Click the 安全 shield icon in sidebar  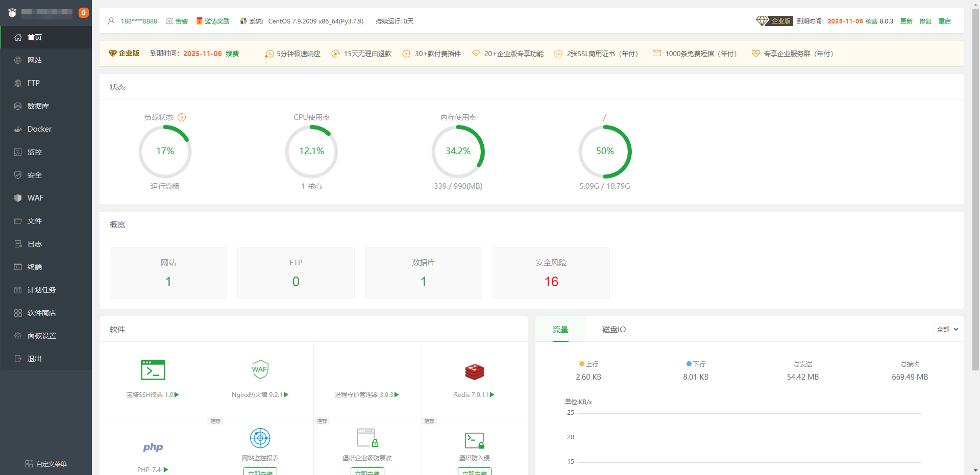click(x=18, y=175)
